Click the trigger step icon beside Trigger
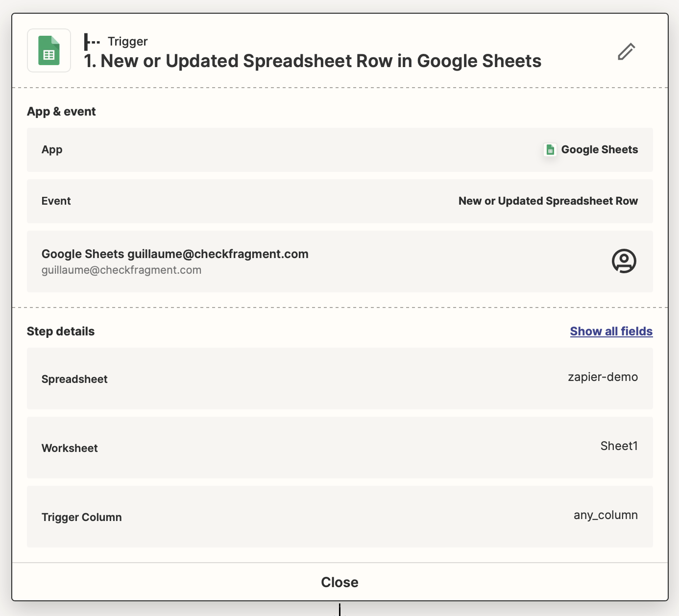This screenshot has height=616, width=679. pyautogui.click(x=92, y=42)
